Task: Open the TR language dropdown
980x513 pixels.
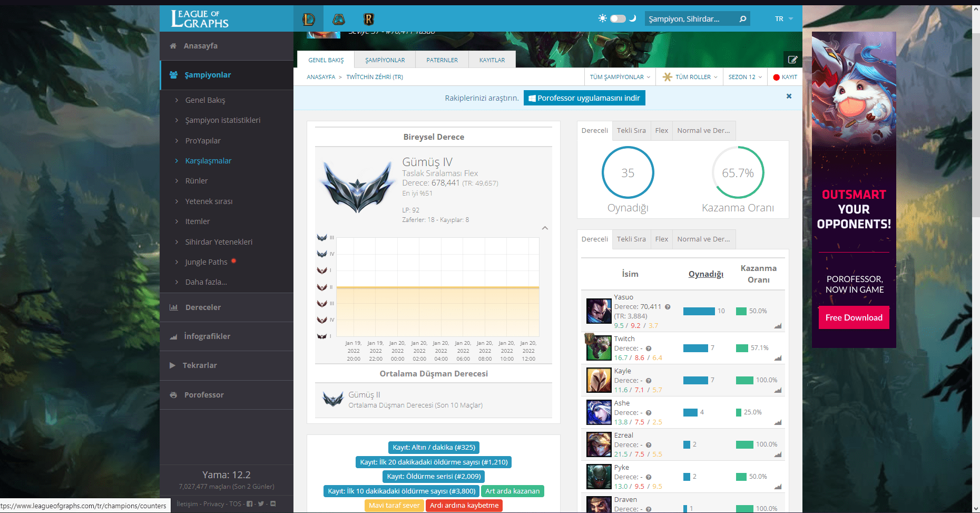Action: [784, 19]
